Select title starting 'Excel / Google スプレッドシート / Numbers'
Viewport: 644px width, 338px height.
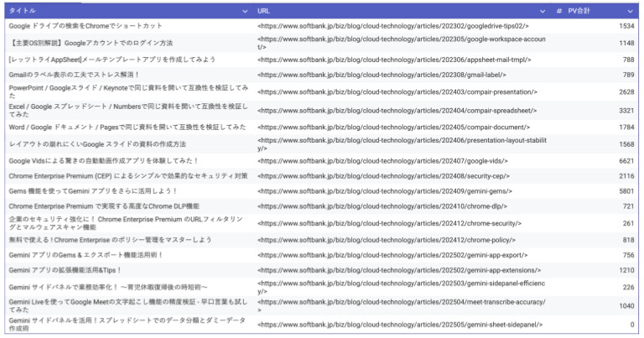[x=128, y=110]
